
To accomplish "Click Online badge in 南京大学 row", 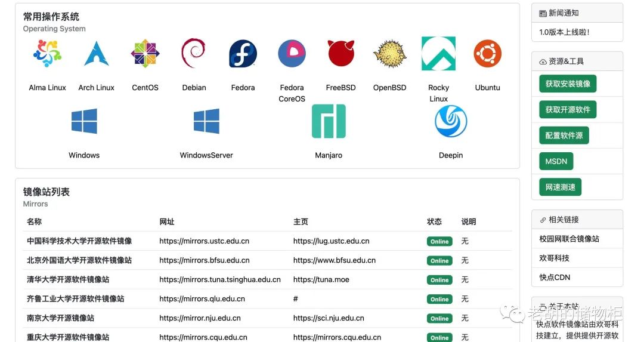I will pyautogui.click(x=439, y=319).
